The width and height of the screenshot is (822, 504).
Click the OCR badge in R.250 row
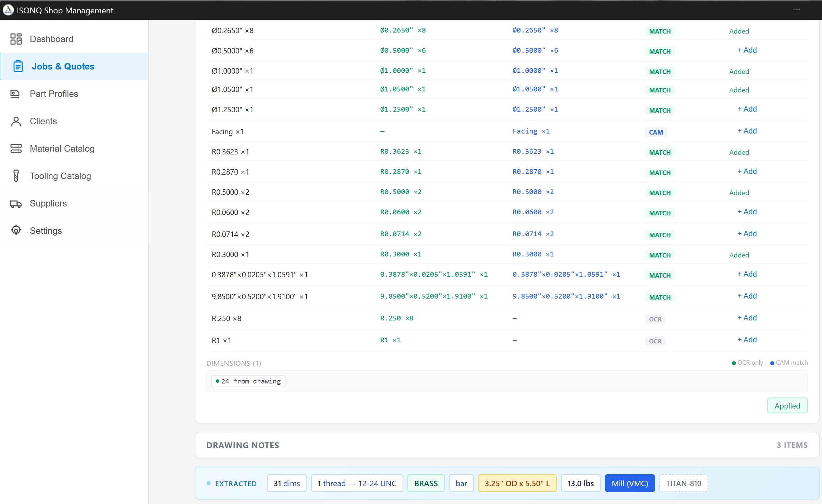655,319
